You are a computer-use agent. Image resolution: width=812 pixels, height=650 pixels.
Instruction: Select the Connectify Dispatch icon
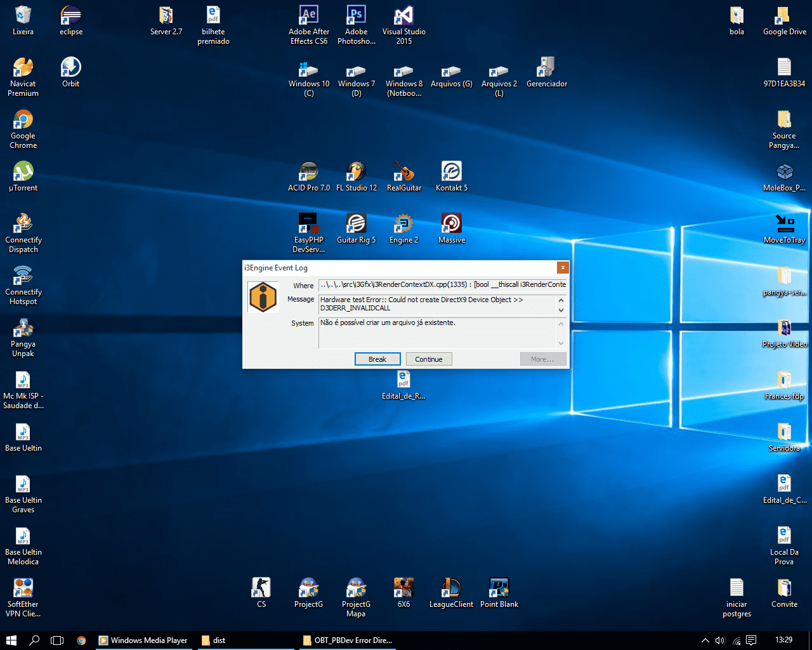pyautogui.click(x=23, y=234)
